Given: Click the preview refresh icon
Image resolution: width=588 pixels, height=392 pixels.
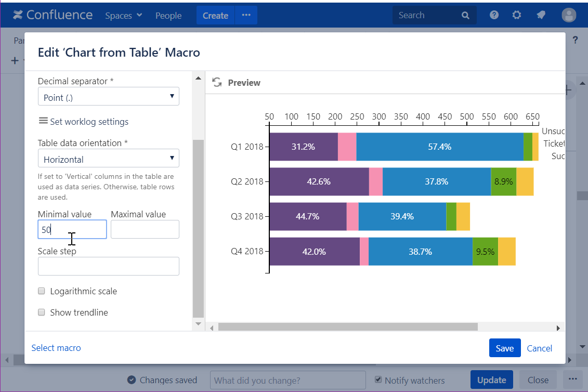Looking at the screenshot, I should [x=217, y=83].
